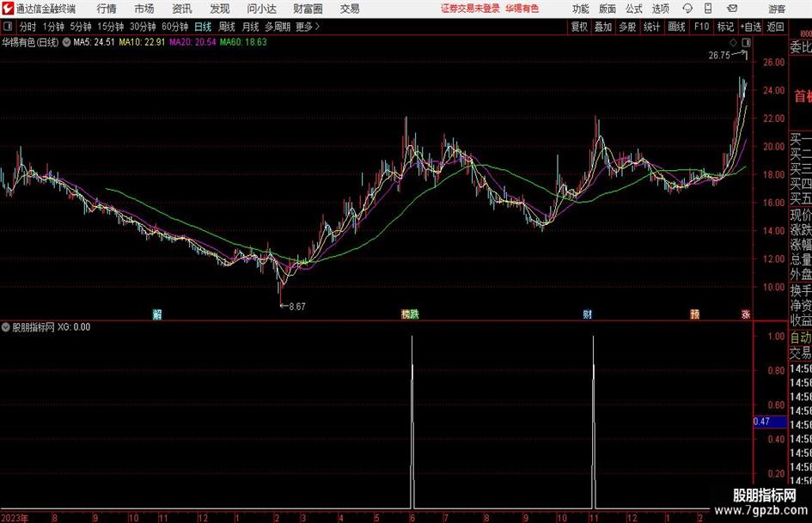The height and width of the screenshot is (523, 812).
Task: Select the 日线 daily period tab
Action: (203, 27)
